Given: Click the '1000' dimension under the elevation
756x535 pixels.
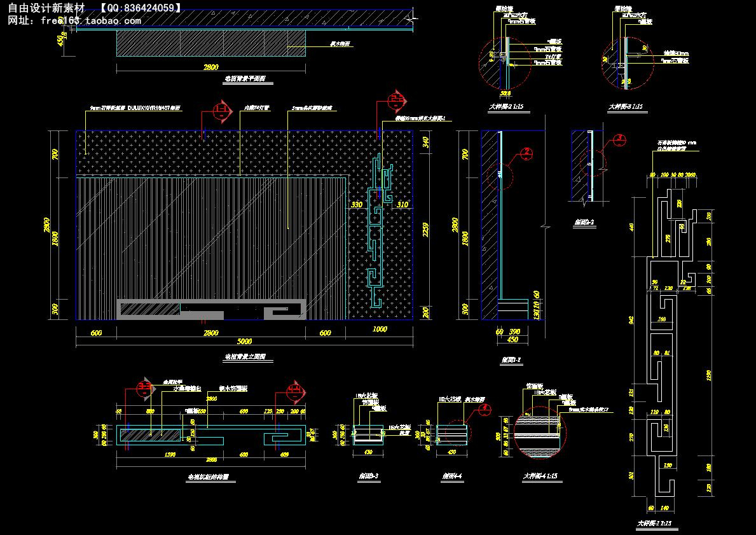Looking at the screenshot, I should [380, 330].
